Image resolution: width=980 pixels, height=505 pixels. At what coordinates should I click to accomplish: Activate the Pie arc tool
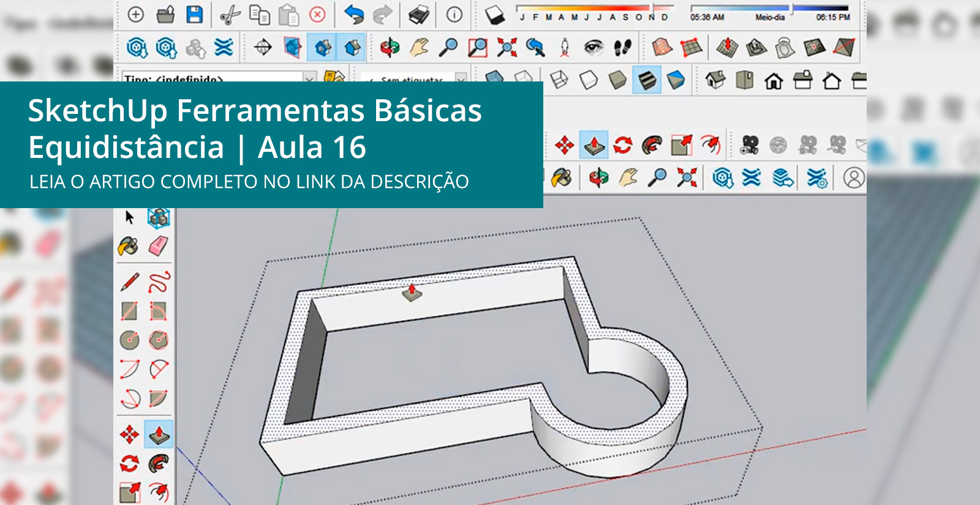point(159,398)
